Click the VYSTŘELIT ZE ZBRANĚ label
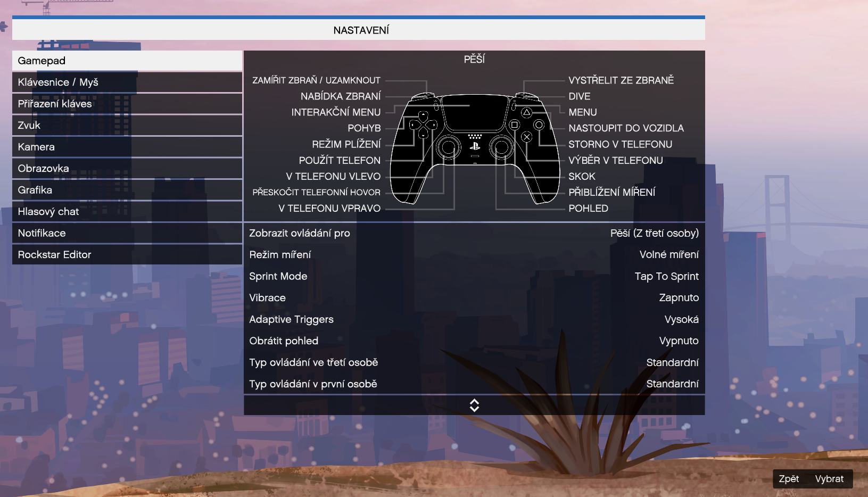The image size is (868, 497). (621, 80)
